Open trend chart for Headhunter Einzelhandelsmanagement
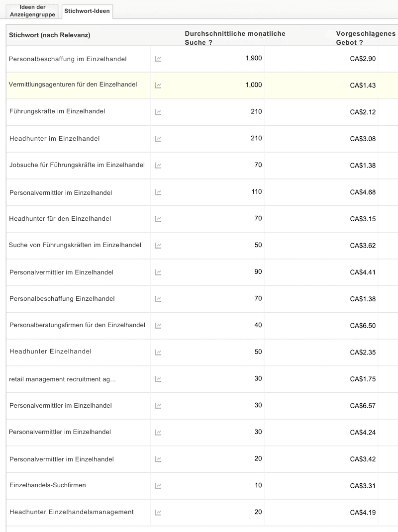 (158, 512)
